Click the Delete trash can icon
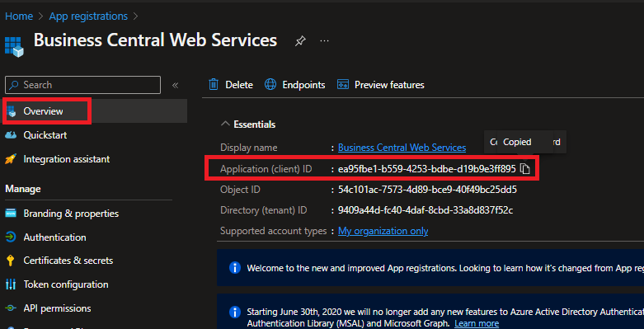 coord(214,85)
